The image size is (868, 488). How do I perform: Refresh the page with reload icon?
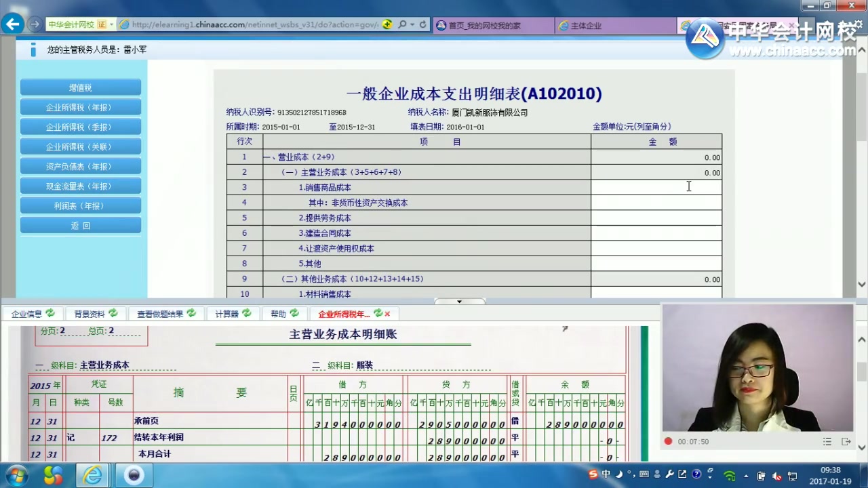tap(422, 24)
